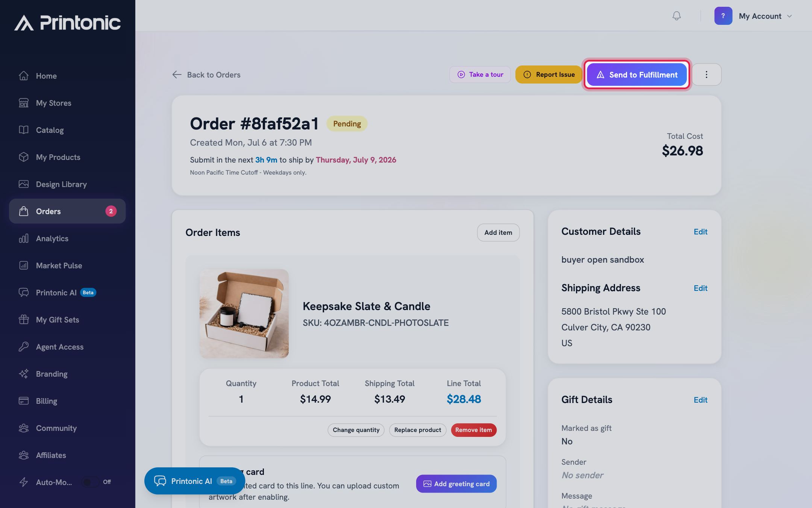Click the Market Pulse icon

[x=24, y=265]
